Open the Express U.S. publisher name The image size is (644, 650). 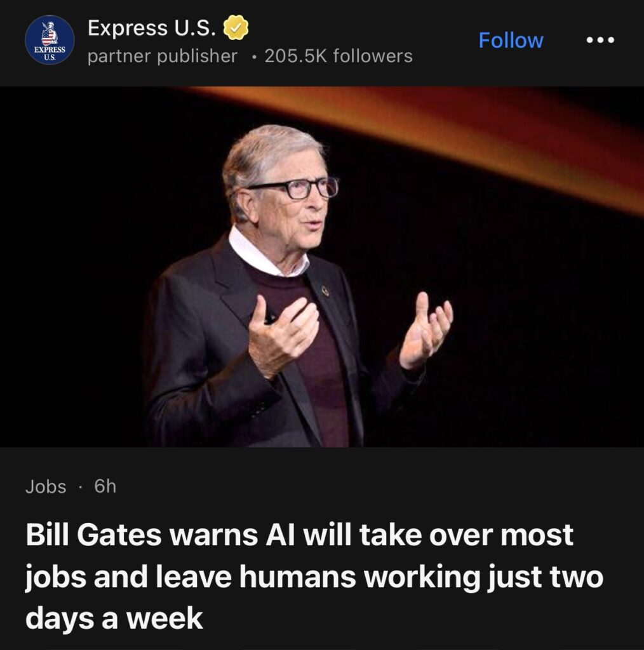tap(151, 28)
